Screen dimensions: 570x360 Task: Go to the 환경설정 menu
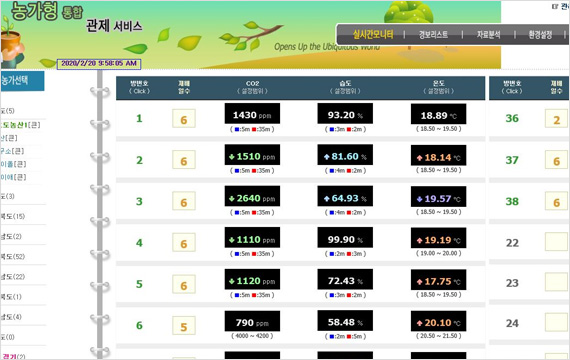click(x=540, y=35)
